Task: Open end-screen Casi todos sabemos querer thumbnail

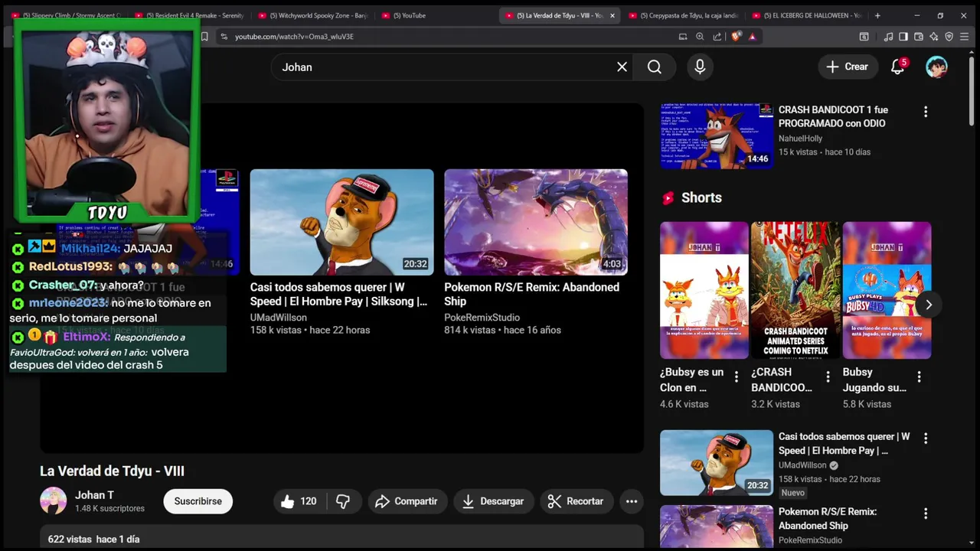Action: (x=341, y=222)
